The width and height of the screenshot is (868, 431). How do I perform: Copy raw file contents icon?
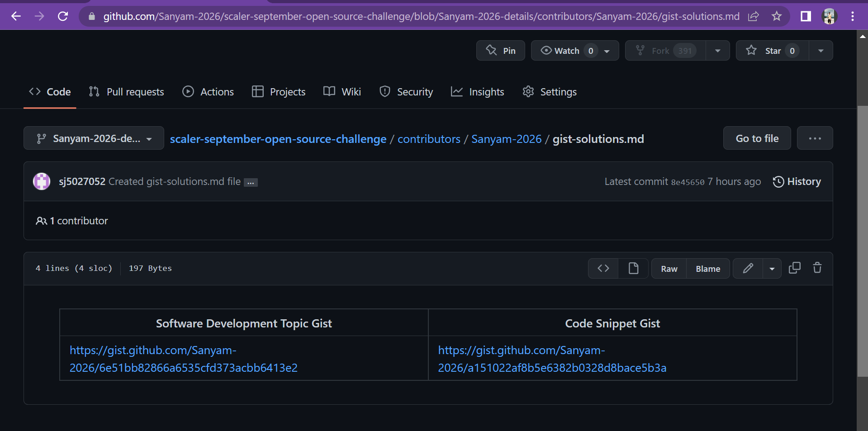[795, 268]
